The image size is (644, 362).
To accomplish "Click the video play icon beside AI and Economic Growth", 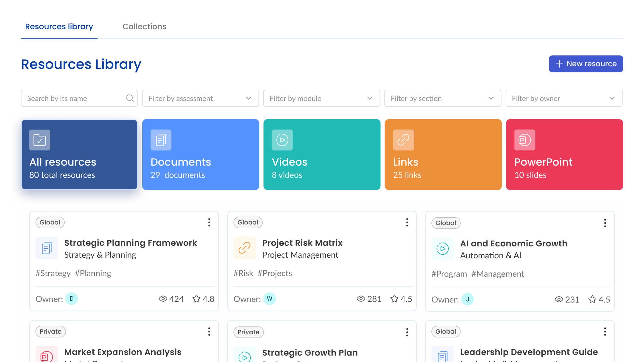I will pyautogui.click(x=442, y=248).
